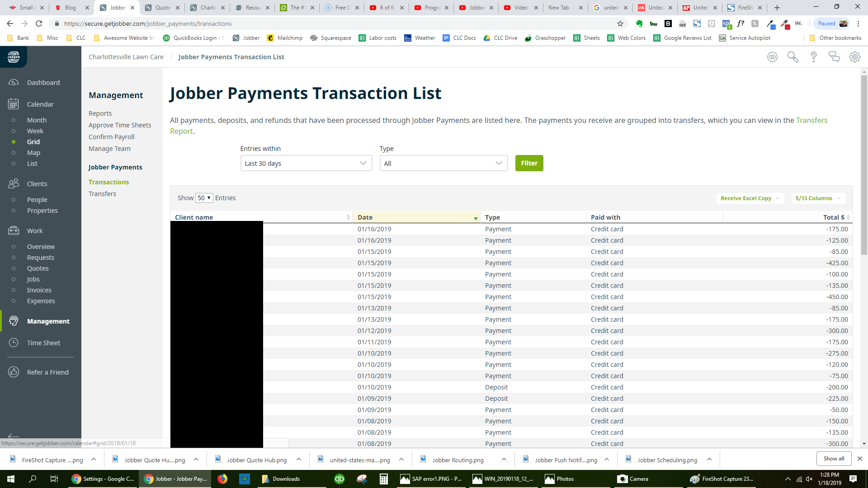Screen dimensions: 868x488
Task: Open the help question mark icon
Action: pos(813,57)
